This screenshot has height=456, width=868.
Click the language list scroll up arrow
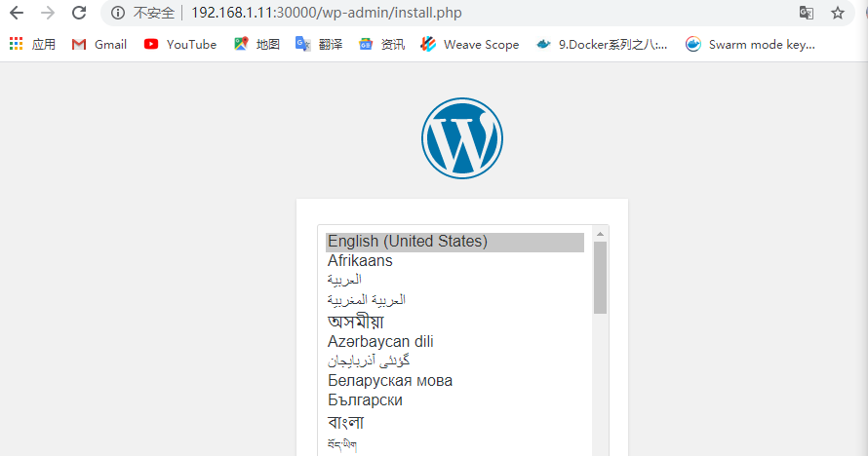[x=600, y=235]
